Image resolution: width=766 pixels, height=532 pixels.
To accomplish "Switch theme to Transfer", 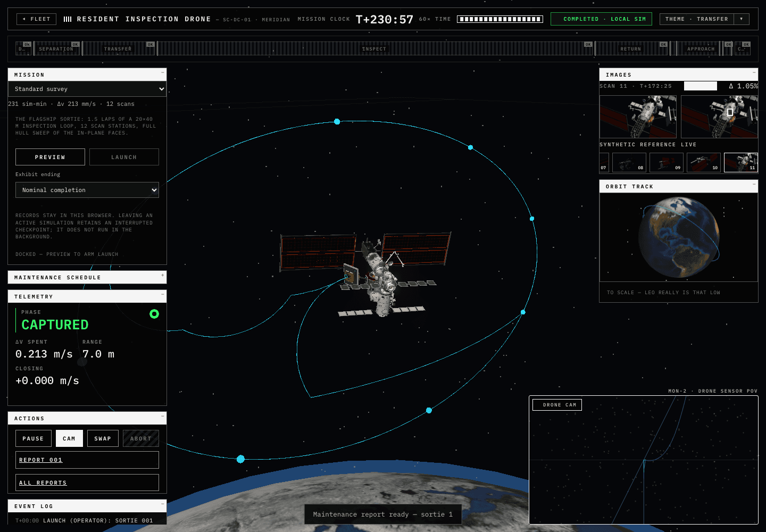I will (x=697, y=19).
